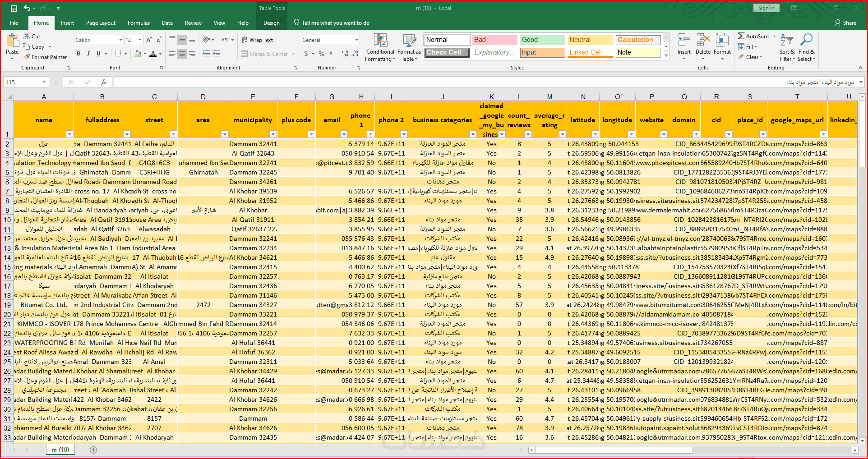Viewport: 868px width, 459px height.
Task: Click the Sign in button
Action: (766, 8)
